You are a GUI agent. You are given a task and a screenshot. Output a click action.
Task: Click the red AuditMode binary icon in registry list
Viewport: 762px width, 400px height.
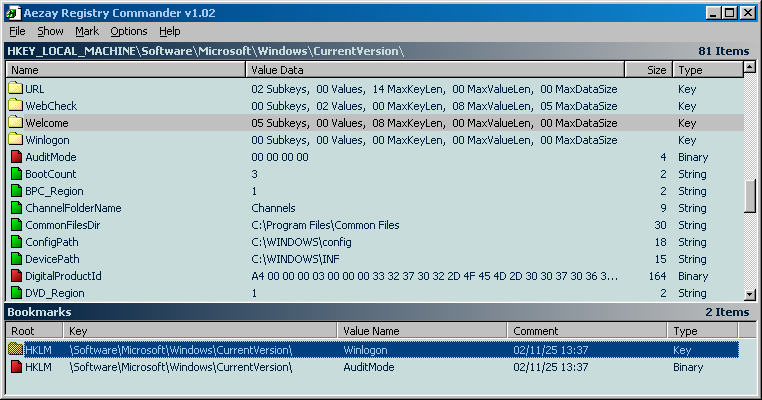pos(16,157)
